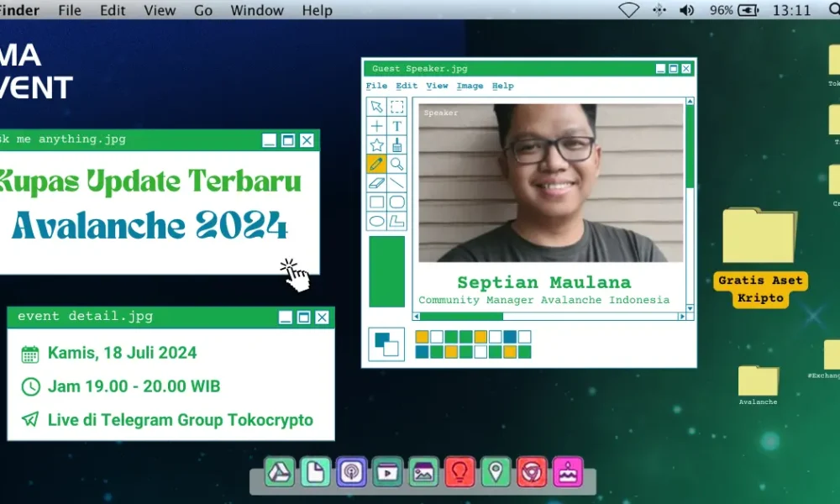Click the green vertical scrollbar thumb

[690, 147]
